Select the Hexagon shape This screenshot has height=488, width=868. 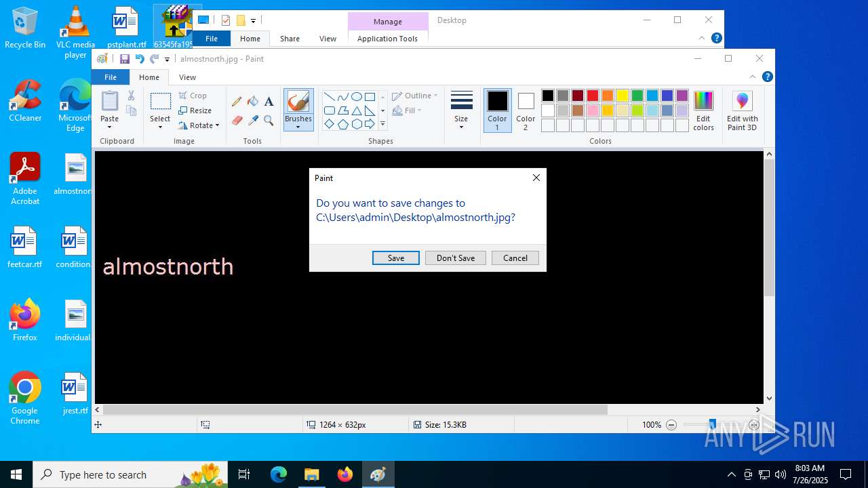[x=356, y=124]
